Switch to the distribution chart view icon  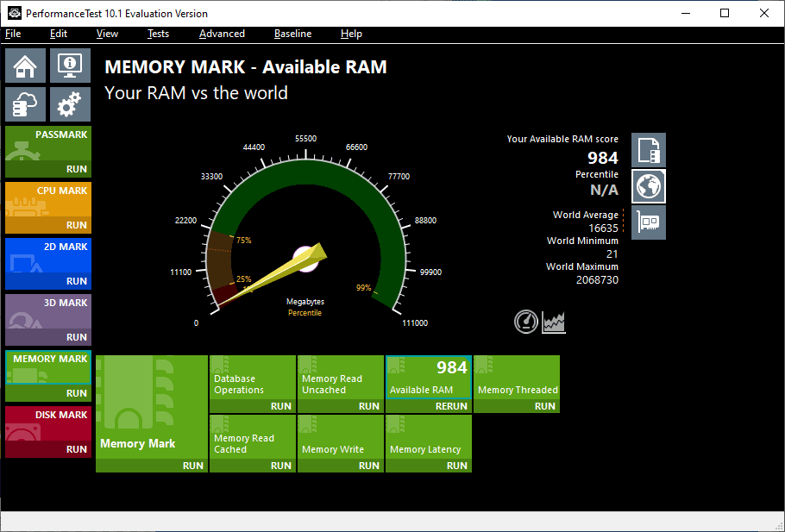click(x=554, y=322)
